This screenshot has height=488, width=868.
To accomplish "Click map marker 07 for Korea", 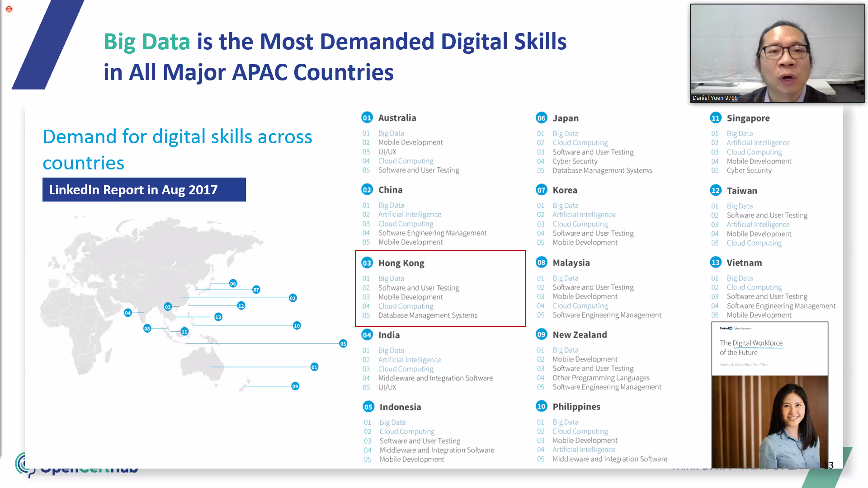I will pyautogui.click(x=256, y=290).
